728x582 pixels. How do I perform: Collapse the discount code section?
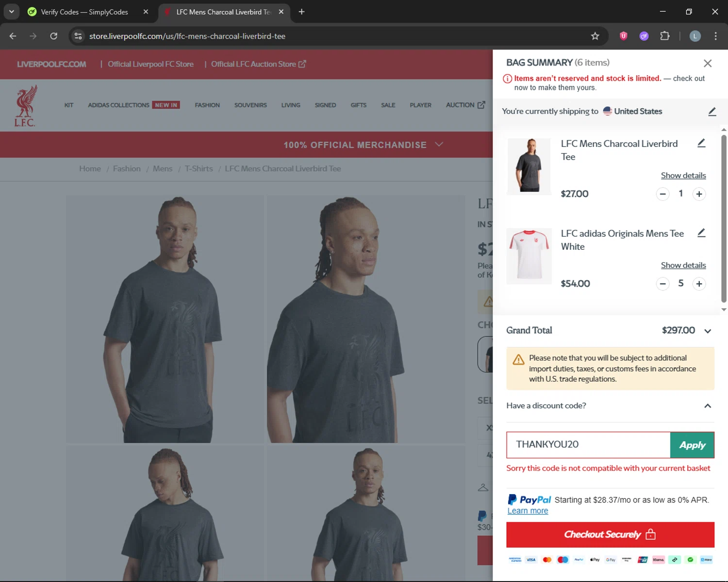click(708, 406)
